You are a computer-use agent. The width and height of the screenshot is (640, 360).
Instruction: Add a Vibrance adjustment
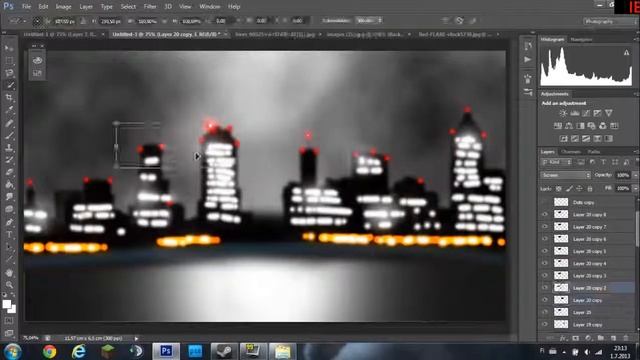pyautogui.click(x=609, y=113)
